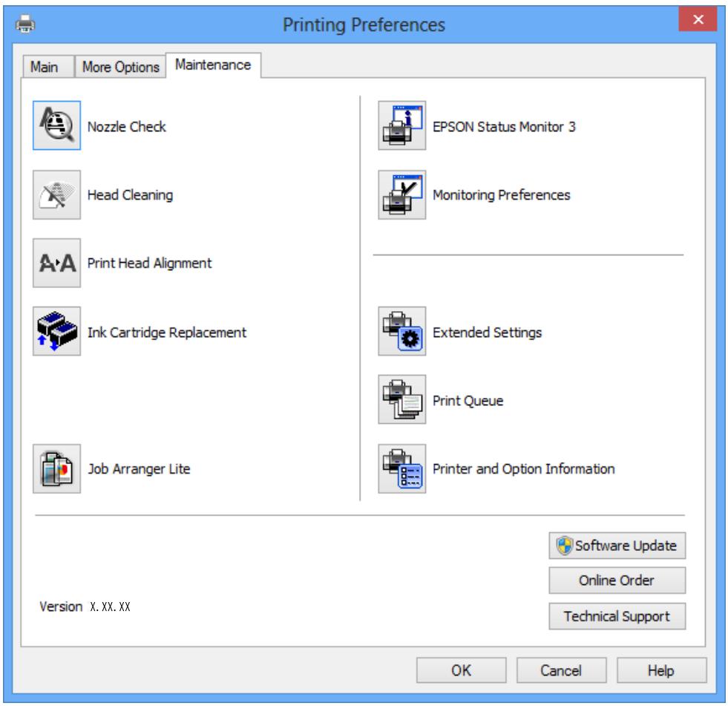This screenshot has height=706, width=728.
Task: Open Help for printing preferences
Action: tap(661, 670)
